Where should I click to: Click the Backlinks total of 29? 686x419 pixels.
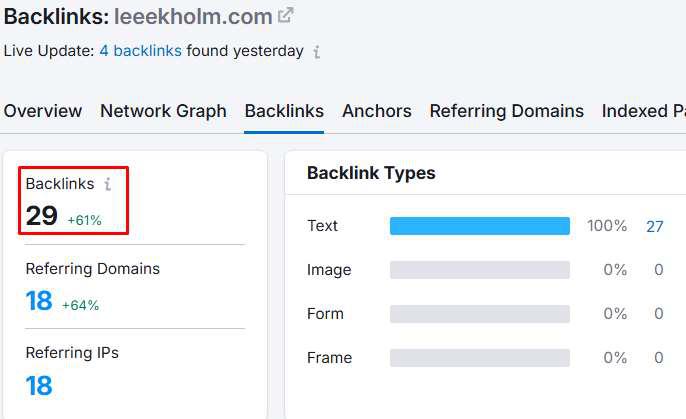pyautogui.click(x=41, y=216)
